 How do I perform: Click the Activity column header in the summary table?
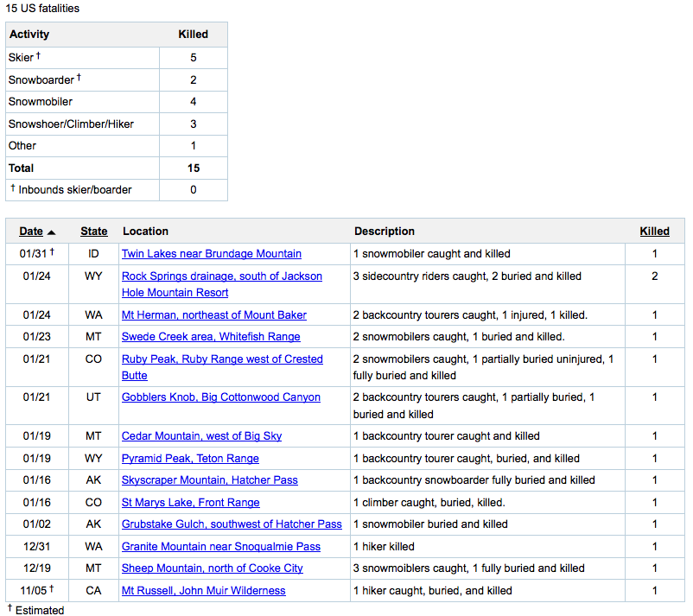click(x=29, y=35)
